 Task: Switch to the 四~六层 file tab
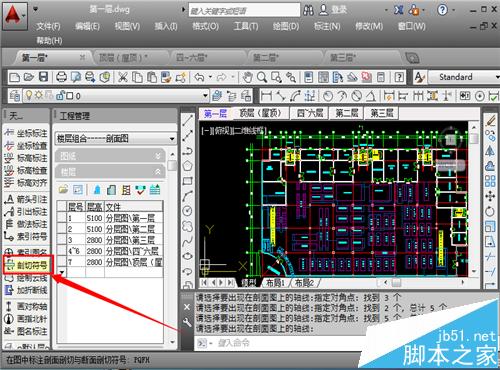pos(192,58)
